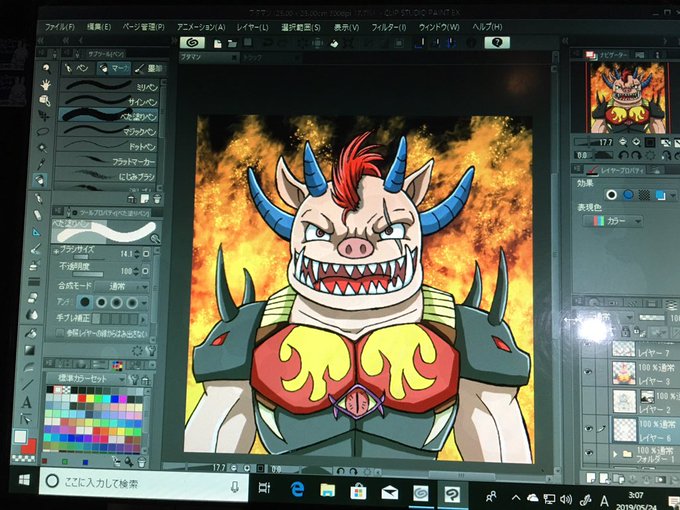The width and height of the screenshot is (680, 510).
Task: Create new canvas from command bar
Action: pos(218,43)
